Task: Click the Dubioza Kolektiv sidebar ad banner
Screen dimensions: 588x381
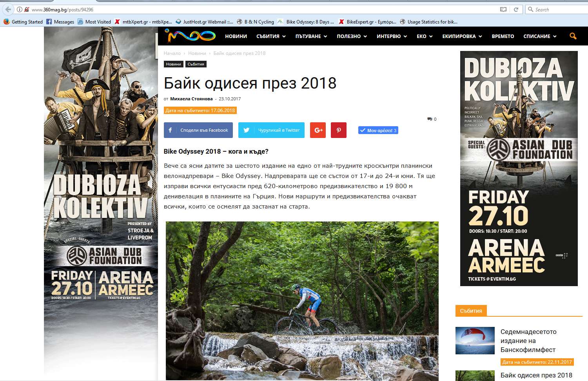Action: (519, 168)
